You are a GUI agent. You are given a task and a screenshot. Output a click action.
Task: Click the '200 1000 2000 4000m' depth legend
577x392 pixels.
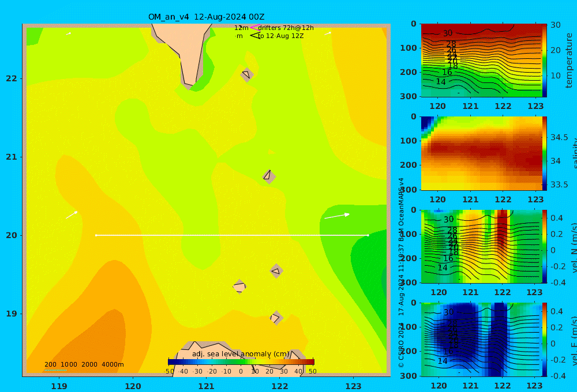pos(84,364)
